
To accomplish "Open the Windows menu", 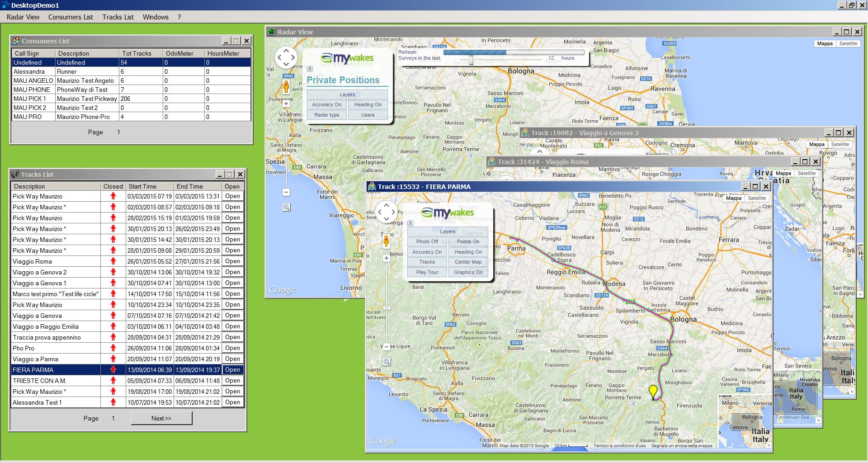I will point(156,17).
